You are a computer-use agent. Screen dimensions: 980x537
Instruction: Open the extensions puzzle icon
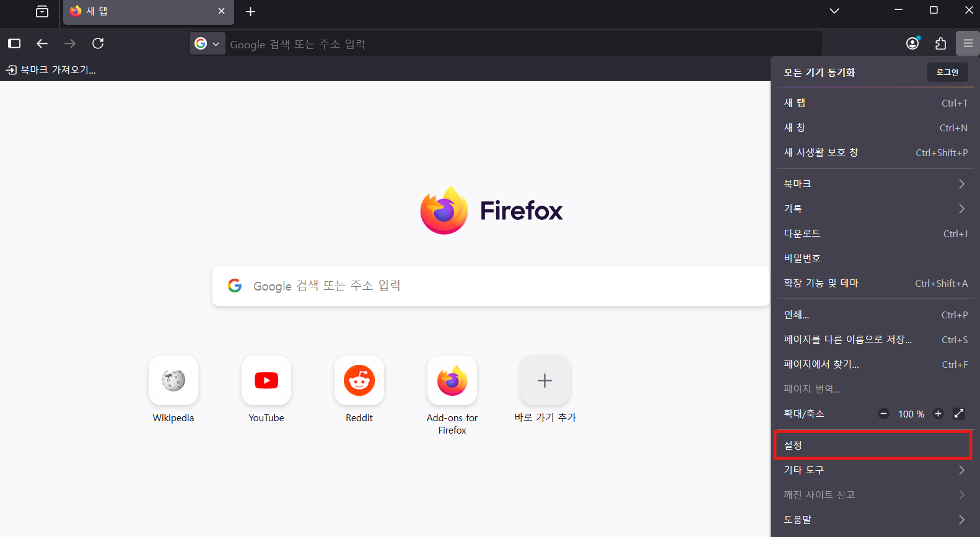(940, 43)
